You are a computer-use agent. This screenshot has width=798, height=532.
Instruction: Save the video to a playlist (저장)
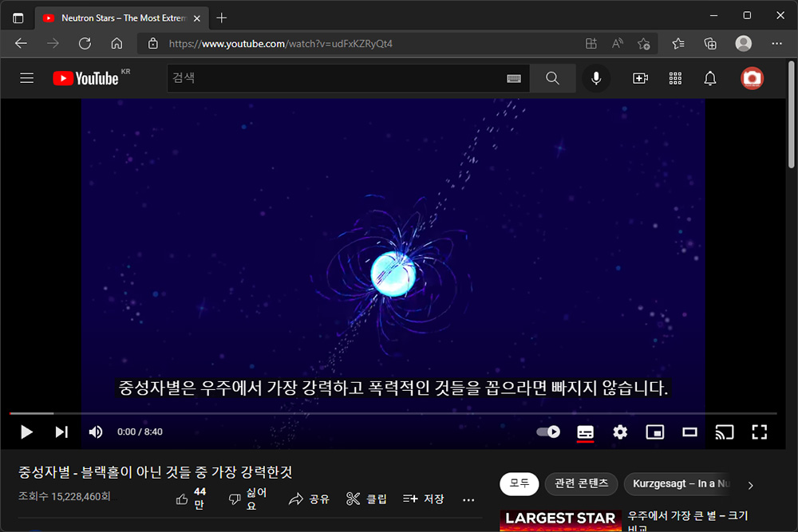click(x=424, y=499)
